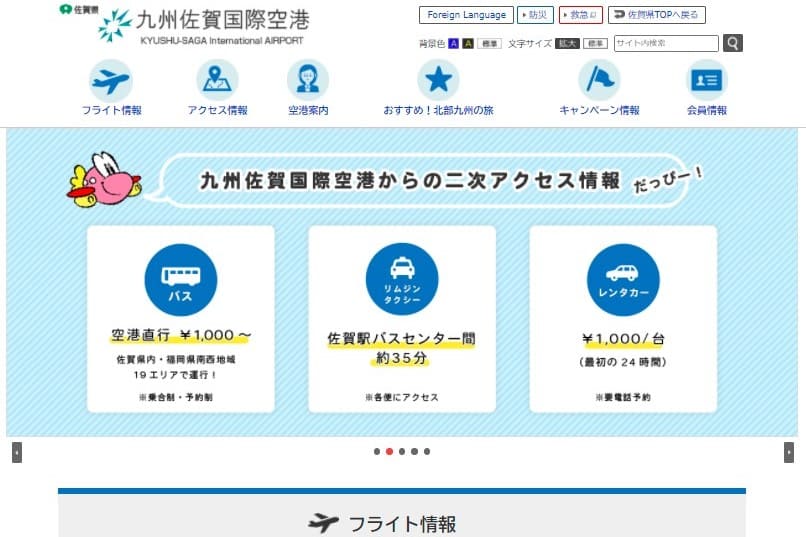This screenshot has width=806, height=537.
Task: Click the フライト情報 menu label
Action: coord(112,110)
